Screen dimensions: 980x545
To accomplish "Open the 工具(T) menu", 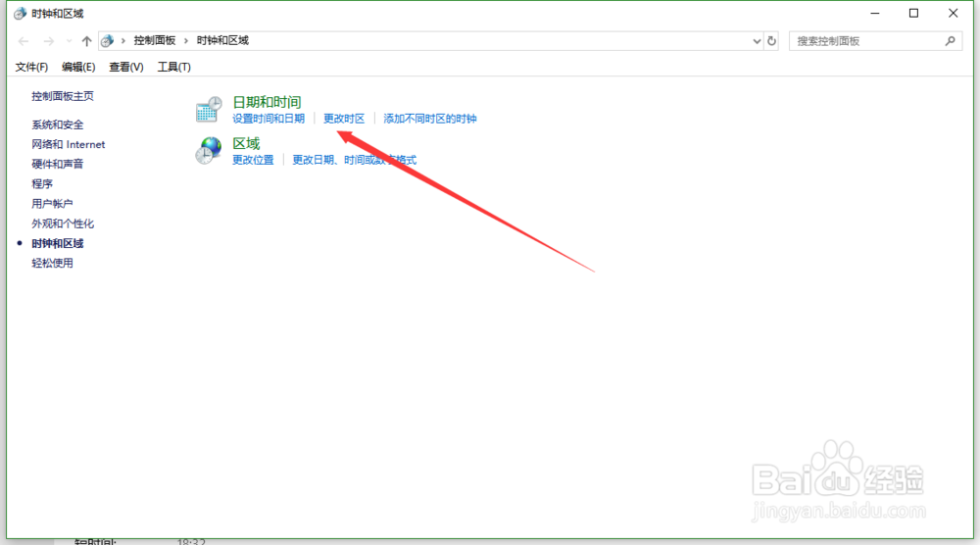I will (x=173, y=67).
